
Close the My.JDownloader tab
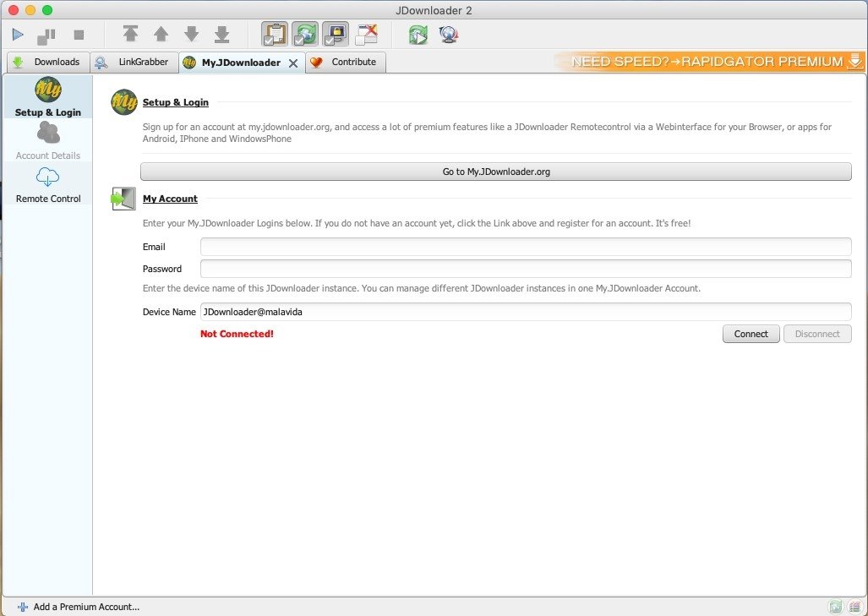[x=293, y=63]
